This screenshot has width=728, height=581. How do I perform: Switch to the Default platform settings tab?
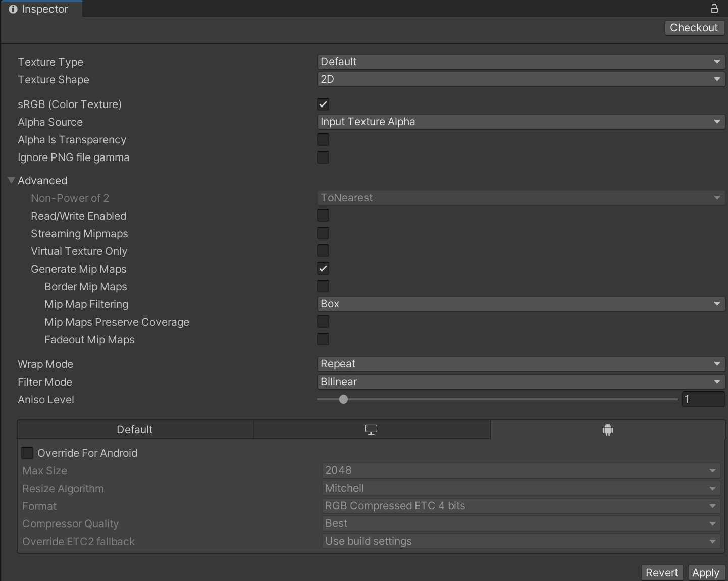point(135,430)
